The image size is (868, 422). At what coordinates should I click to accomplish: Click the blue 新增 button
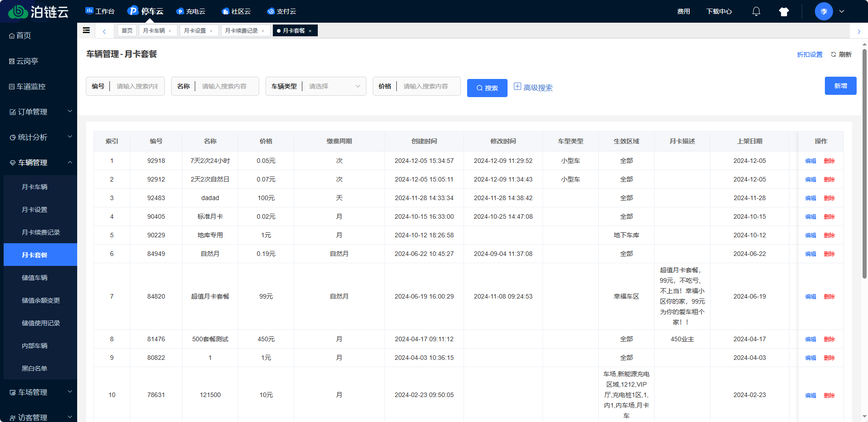pos(840,86)
